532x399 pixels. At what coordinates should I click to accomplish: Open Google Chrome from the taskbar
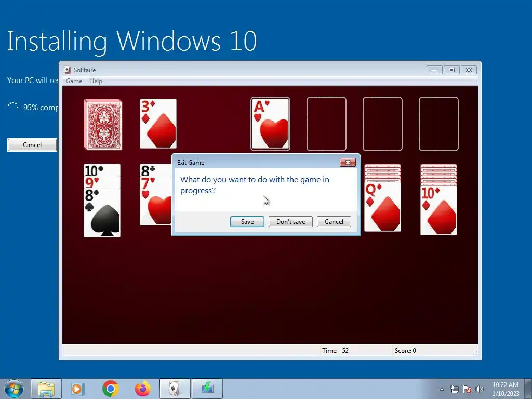[x=110, y=389]
